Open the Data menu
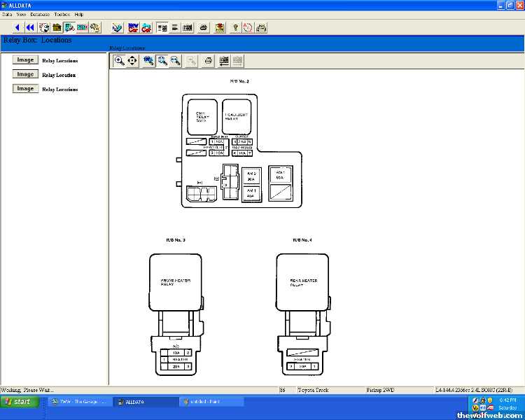 [x=7, y=14]
